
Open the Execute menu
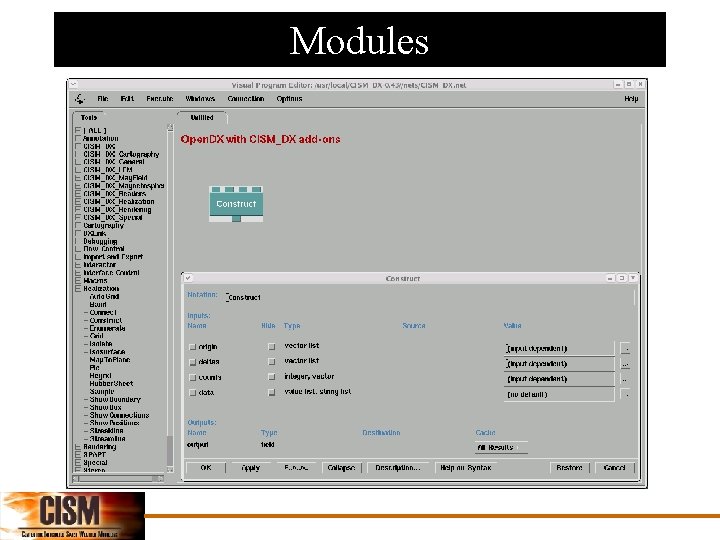pyautogui.click(x=160, y=99)
